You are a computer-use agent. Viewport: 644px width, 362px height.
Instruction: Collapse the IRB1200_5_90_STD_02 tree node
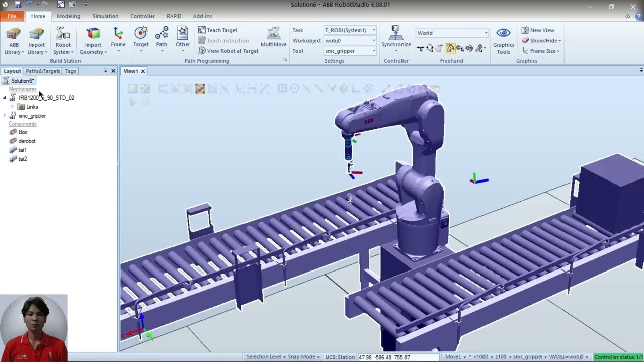(x=5, y=98)
